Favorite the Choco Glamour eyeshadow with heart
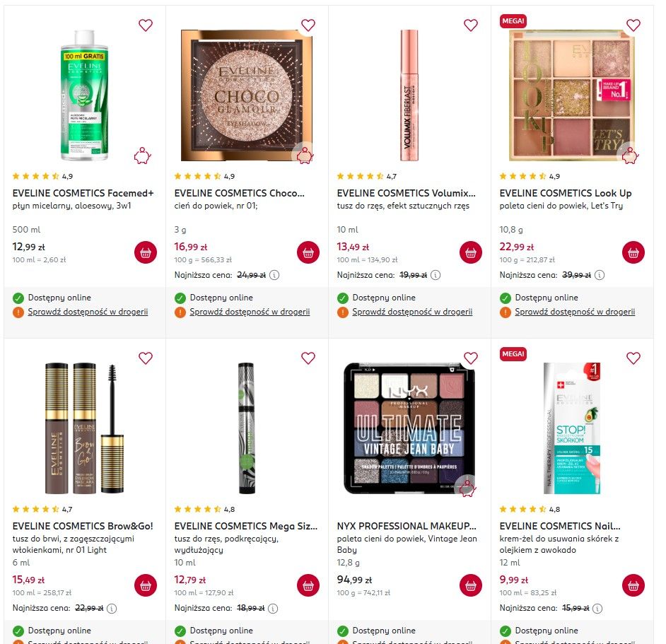Viewport: 666px width, 644px height. click(308, 25)
